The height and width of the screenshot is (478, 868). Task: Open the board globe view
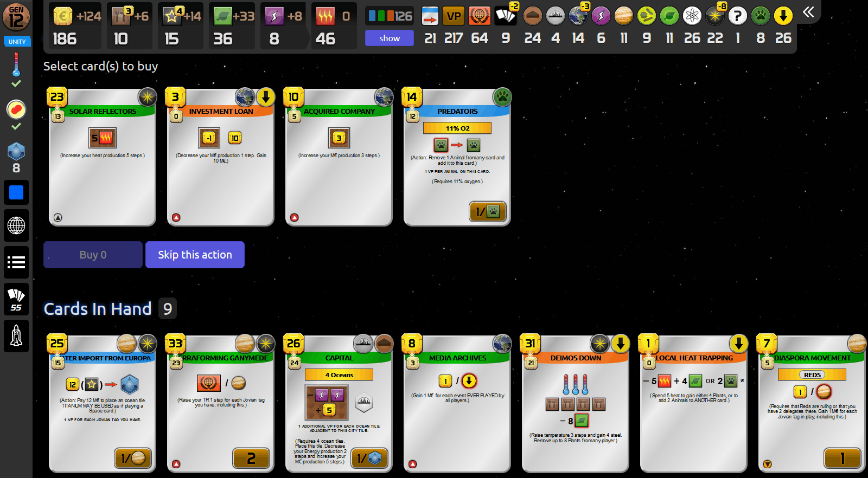tap(16, 225)
